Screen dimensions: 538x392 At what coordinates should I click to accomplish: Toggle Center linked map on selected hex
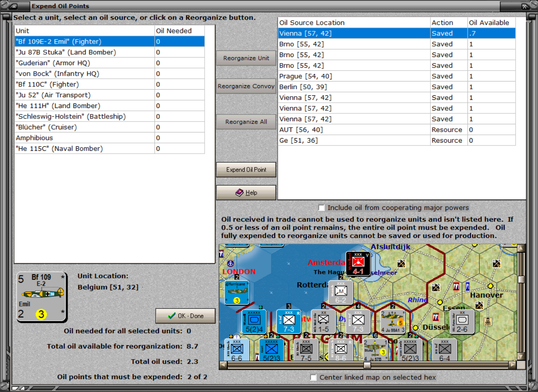pos(313,378)
